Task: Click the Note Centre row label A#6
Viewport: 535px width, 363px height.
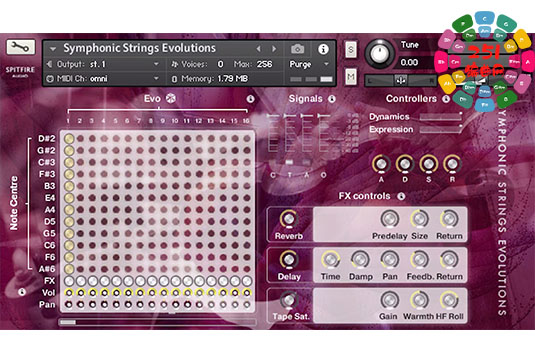Action: pos(47,269)
